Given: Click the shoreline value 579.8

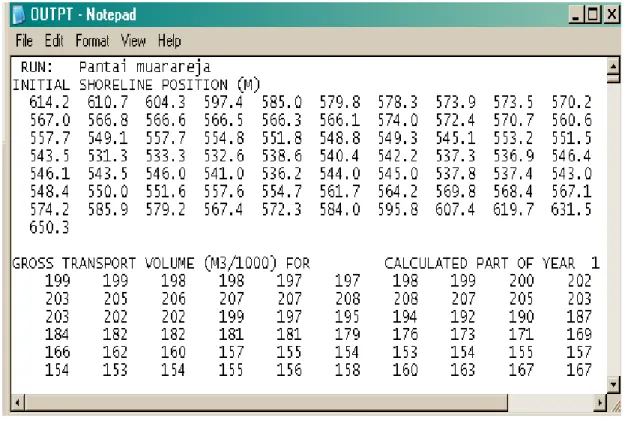Looking at the screenshot, I should click(x=340, y=102).
